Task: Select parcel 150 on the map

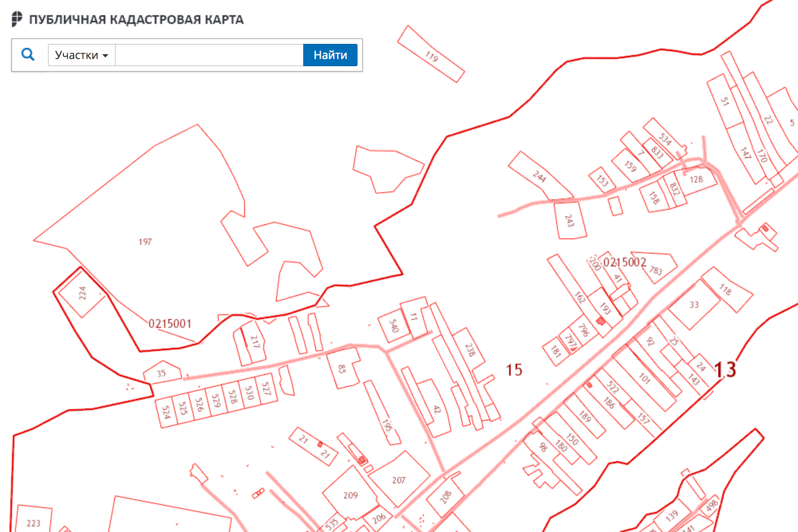Action: pos(572,439)
